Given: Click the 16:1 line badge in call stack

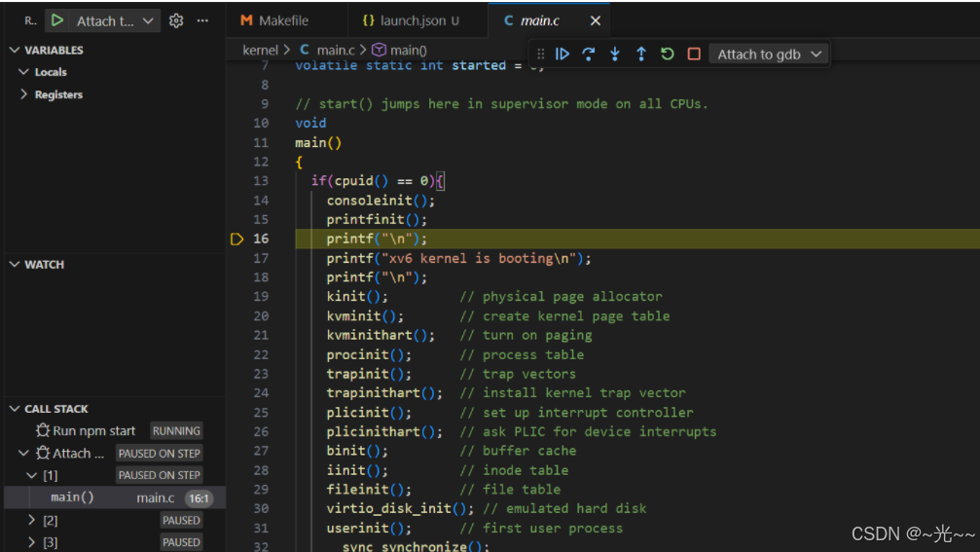Looking at the screenshot, I should point(199,498).
